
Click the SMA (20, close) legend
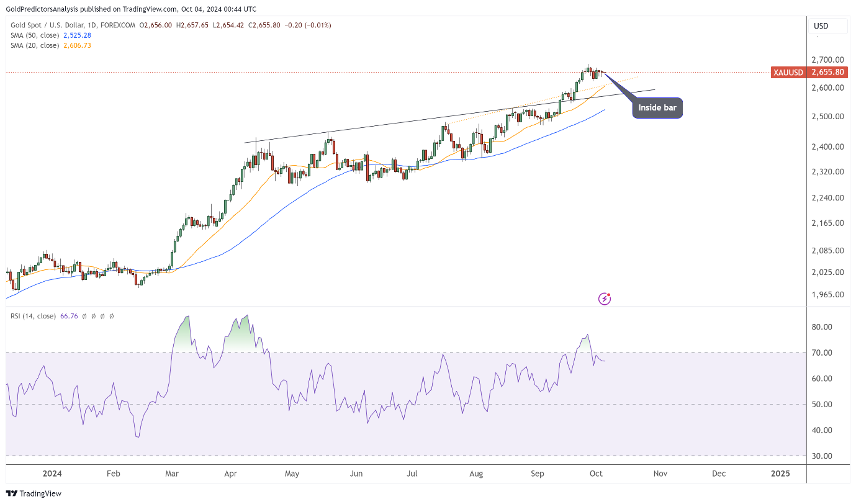35,45
